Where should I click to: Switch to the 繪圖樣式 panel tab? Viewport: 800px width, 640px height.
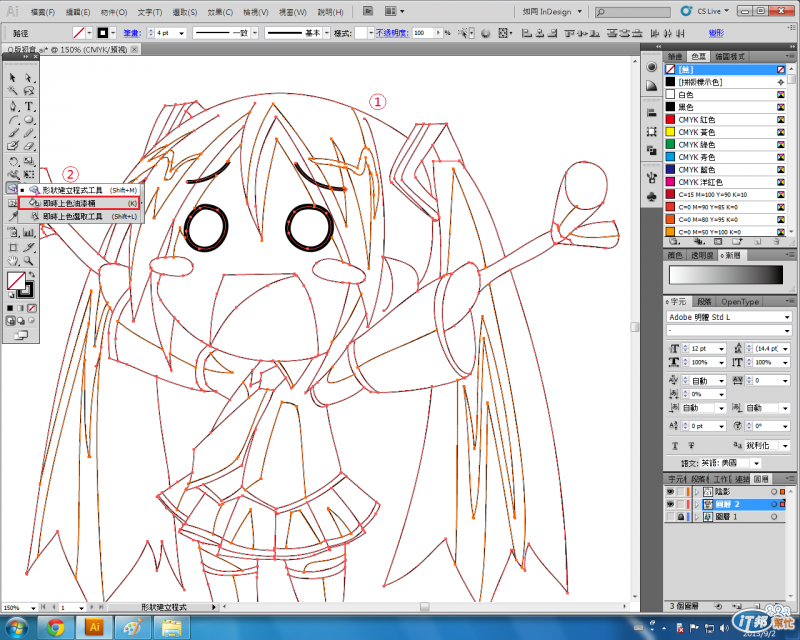click(730, 57)
